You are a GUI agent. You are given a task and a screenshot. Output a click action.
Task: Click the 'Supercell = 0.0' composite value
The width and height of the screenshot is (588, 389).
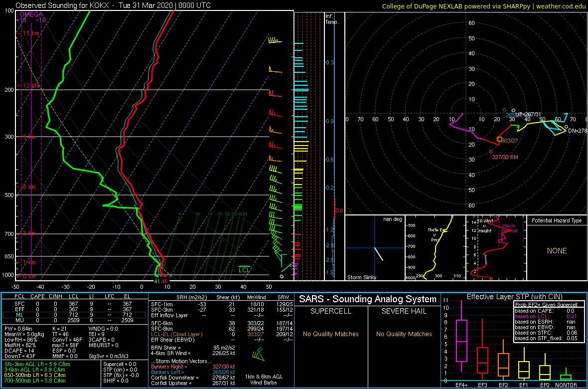coord(121,364)
